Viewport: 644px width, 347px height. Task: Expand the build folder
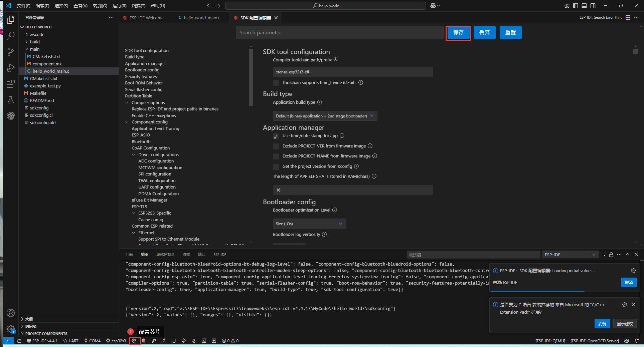pos(35,42)
